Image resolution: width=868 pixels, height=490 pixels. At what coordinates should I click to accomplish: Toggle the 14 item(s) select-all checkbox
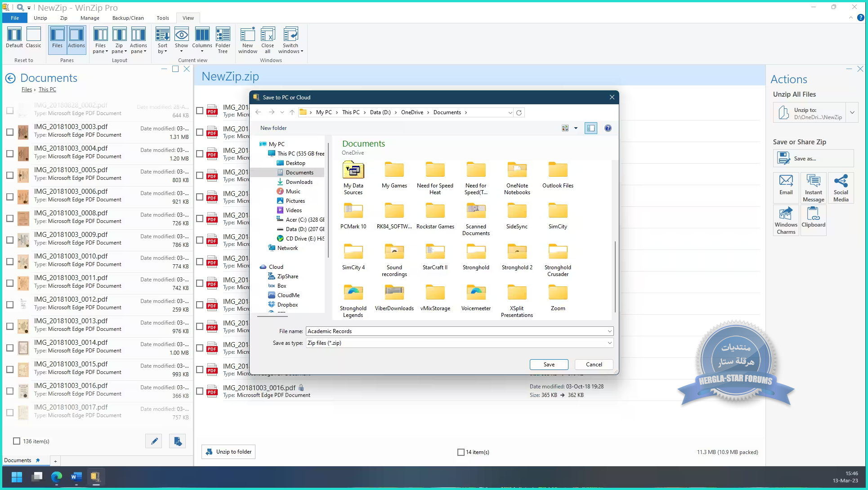pos(461,452)
